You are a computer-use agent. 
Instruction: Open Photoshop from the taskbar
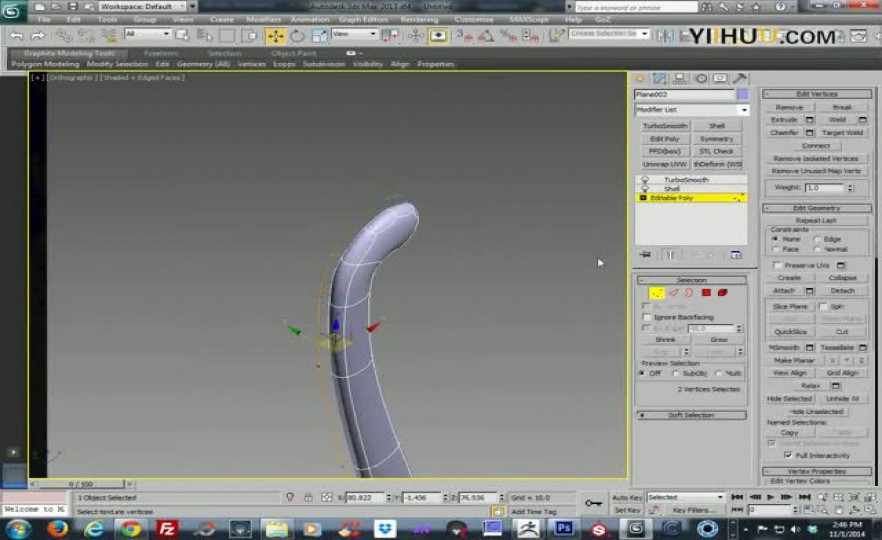point(564,528)
